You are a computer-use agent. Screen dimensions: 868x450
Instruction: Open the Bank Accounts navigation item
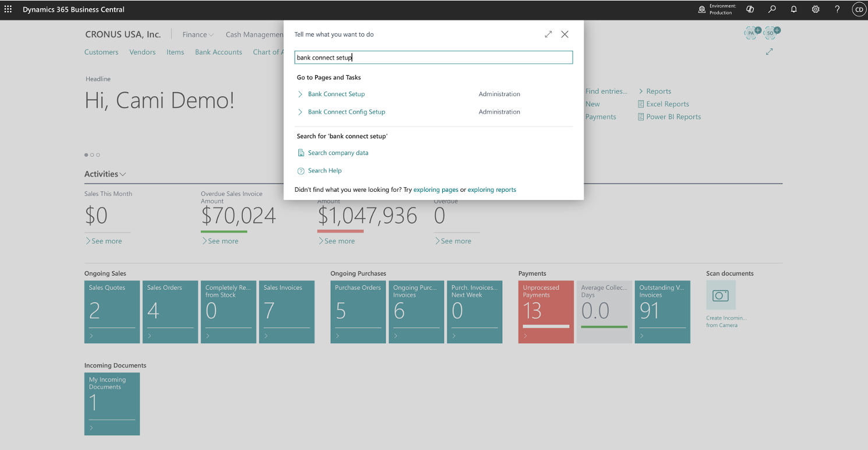point(218,52)
